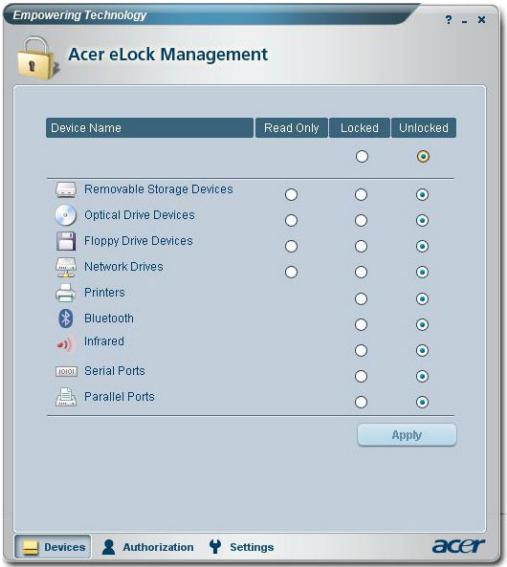Click the Apply button
Screen dimensions: 507x567
pyautogui.click(x=407, y=435)
